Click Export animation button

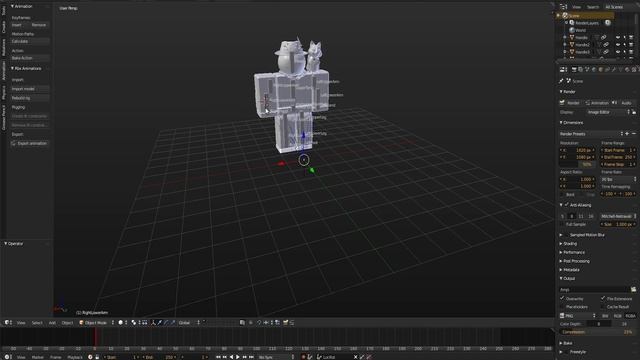(x=30, y=143)
